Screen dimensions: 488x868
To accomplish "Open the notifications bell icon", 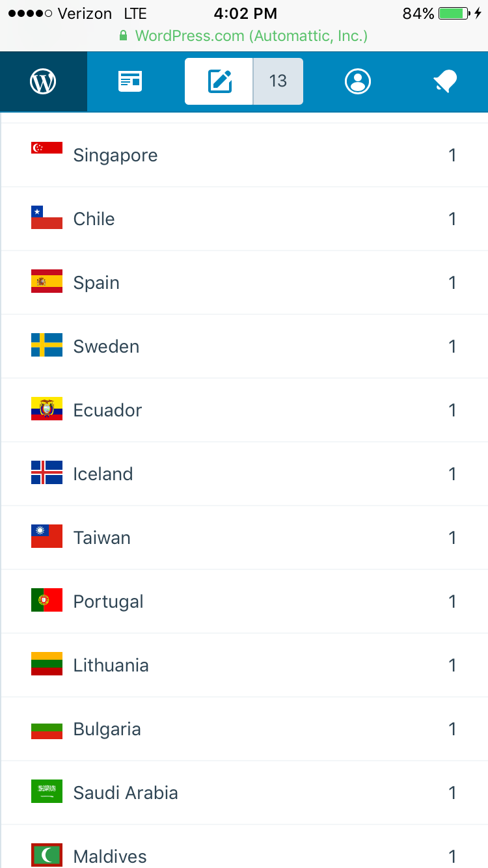I will [x=445, y=81].
